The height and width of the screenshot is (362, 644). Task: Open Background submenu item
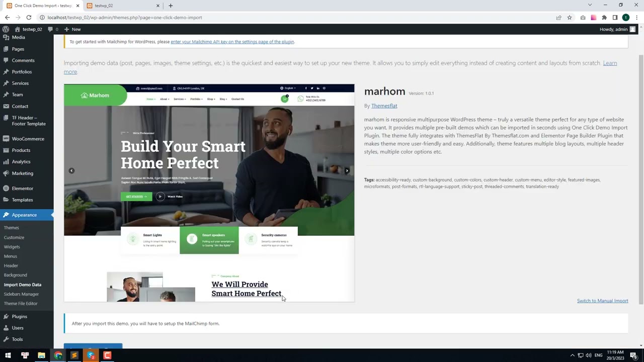click(16, 275)
